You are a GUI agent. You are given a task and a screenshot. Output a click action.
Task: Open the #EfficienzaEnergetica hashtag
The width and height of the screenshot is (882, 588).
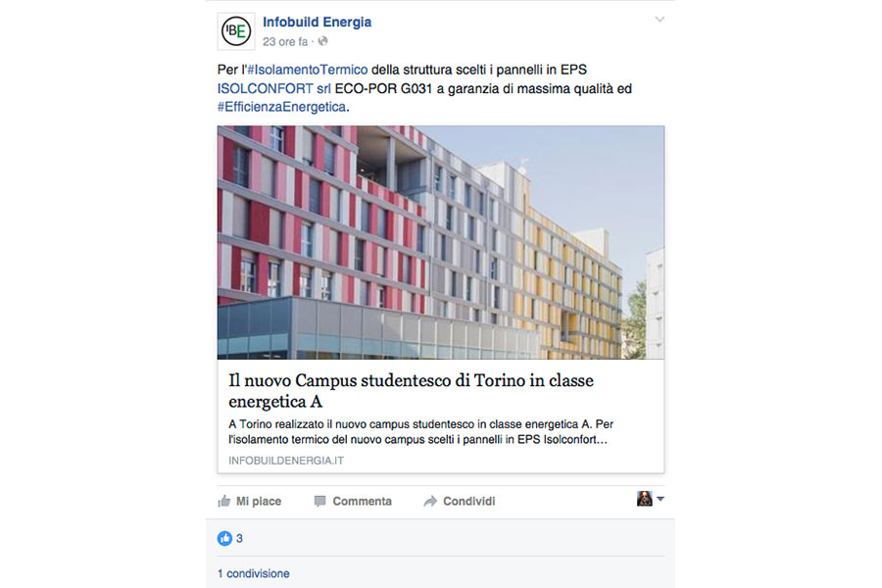pos(282,107)
